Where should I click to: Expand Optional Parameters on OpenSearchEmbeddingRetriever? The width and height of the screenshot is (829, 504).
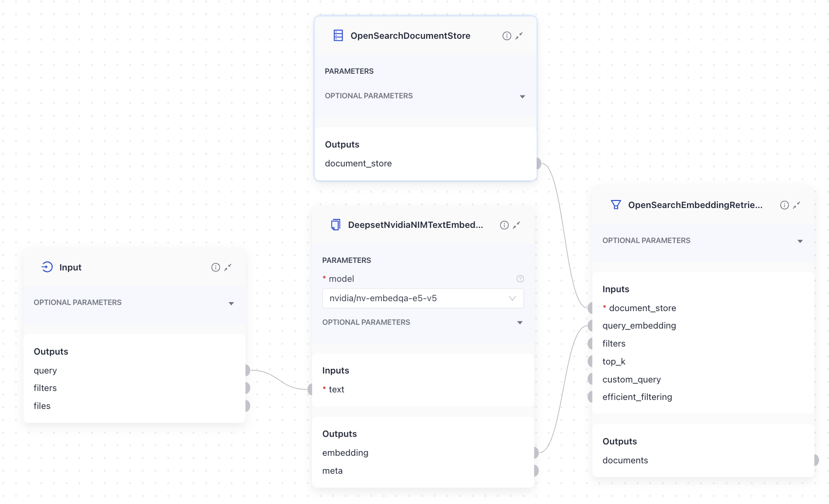800,241
